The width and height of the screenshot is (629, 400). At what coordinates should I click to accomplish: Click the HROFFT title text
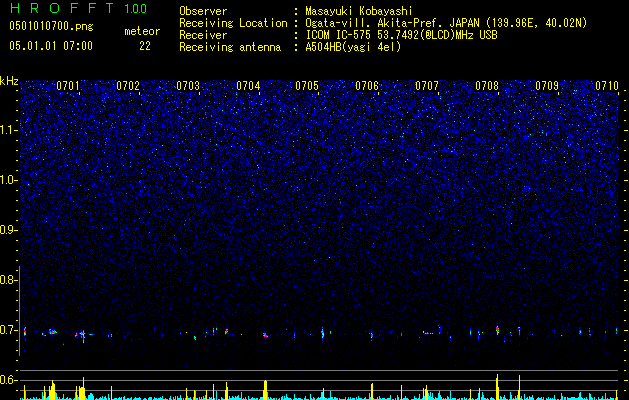[62, 8]
